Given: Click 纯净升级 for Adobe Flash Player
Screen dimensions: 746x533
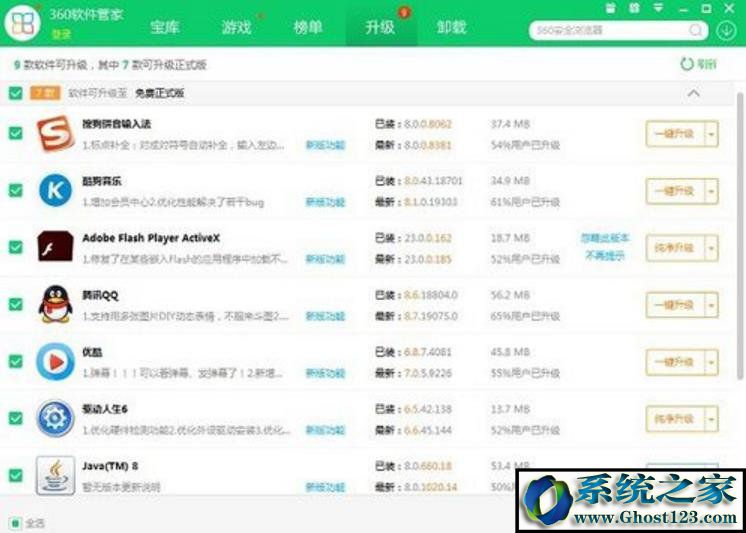Looking at the screenshot, I should tap(675, 248).
